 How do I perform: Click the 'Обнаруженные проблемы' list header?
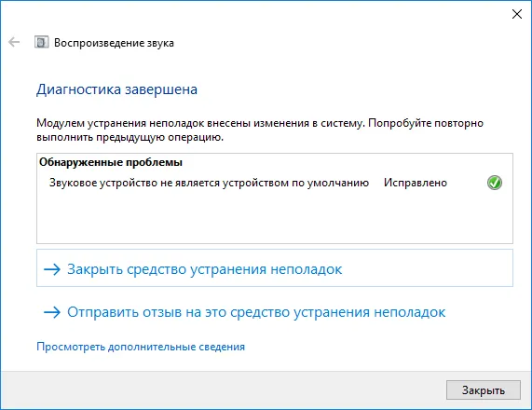(x=111, y=162)
